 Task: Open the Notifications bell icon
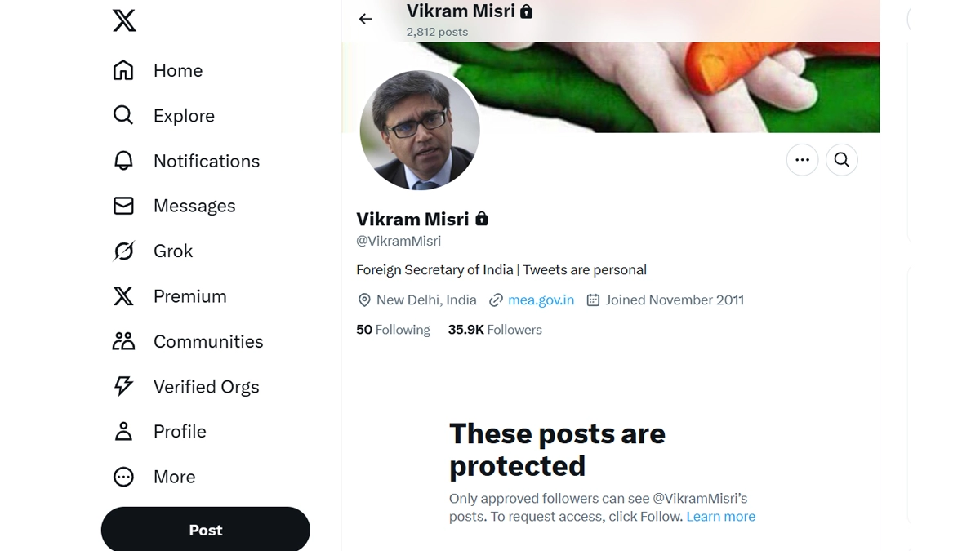point(123,161)
